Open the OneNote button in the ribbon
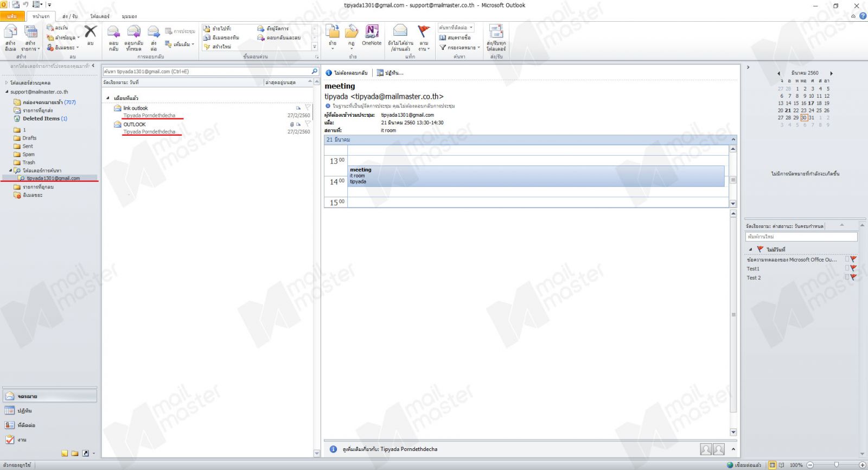 [x=372, y=35]
